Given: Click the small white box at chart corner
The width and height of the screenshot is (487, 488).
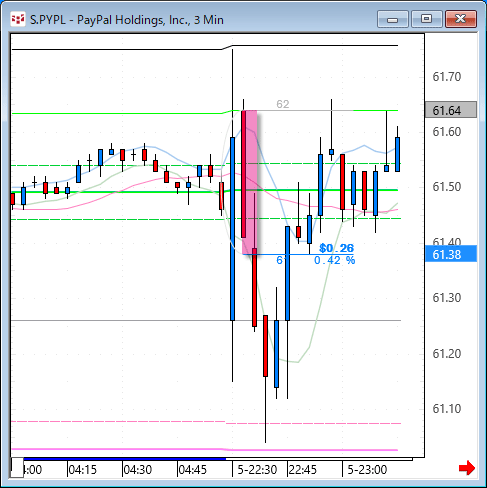Looking at the screenshot, I should (17, 467).
